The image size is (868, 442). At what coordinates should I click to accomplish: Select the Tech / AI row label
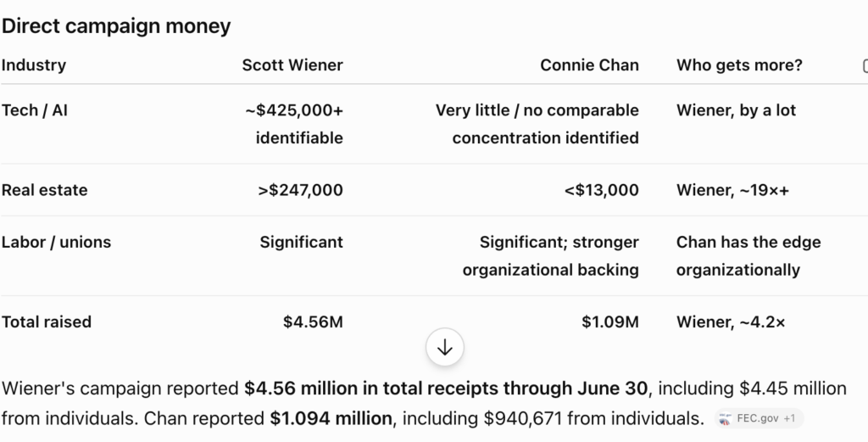34,110
